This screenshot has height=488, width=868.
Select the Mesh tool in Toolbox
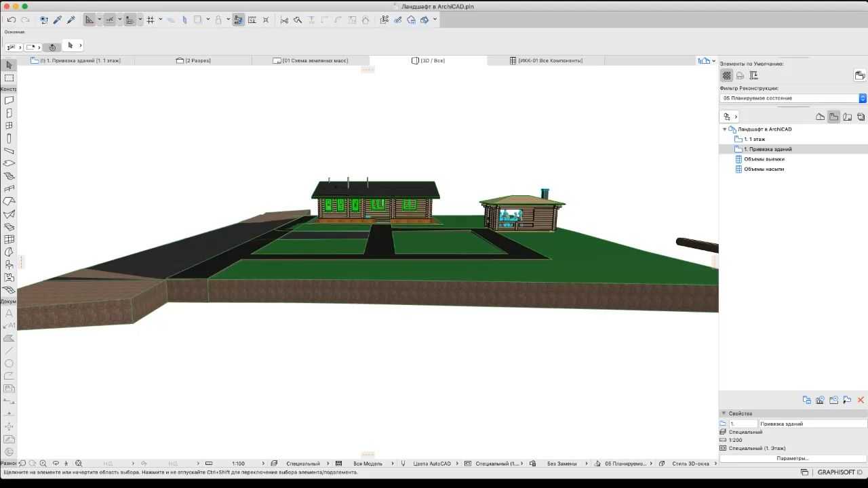9,290
